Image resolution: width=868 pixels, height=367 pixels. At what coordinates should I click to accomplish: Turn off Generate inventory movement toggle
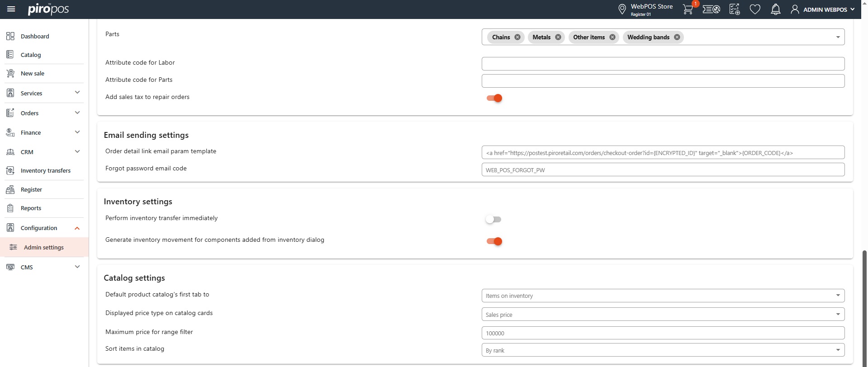pos(494,241)
